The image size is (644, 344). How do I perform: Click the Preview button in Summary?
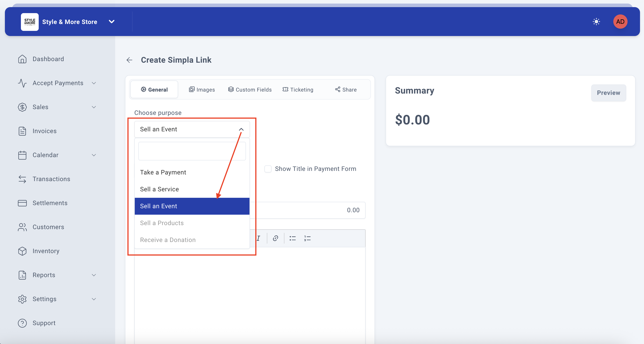click(608, 93)
